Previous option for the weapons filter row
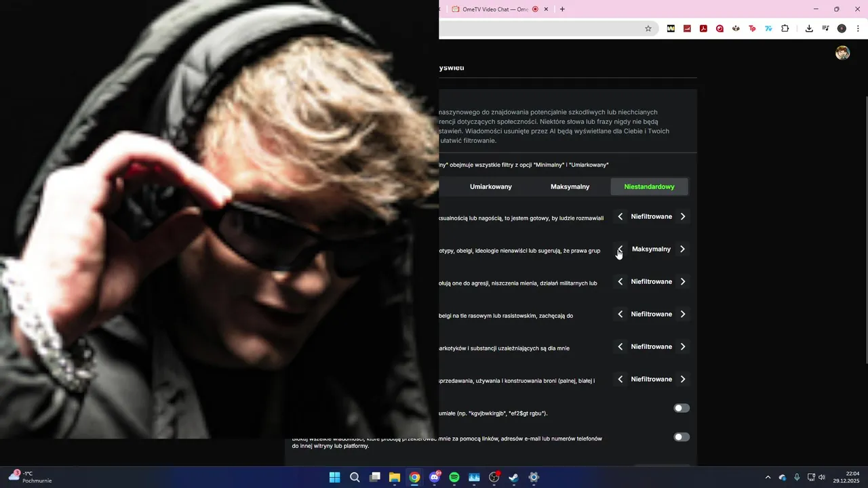The height and width of the screenshot is (488, 868). [620, 379]
